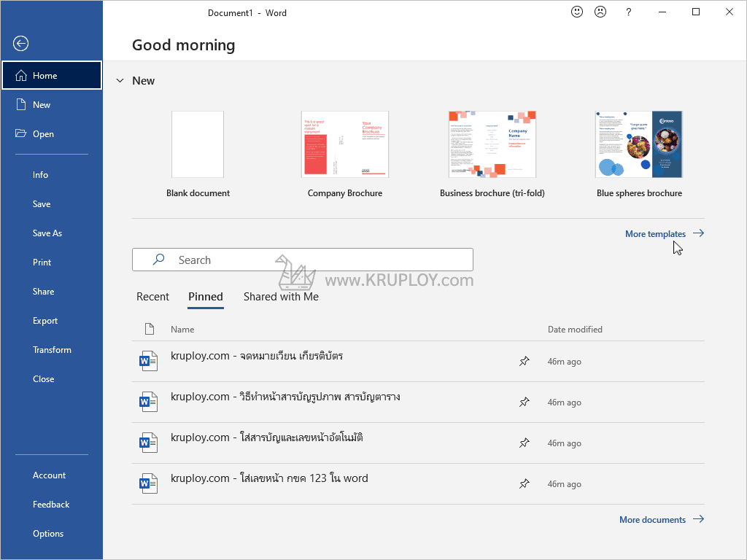Click the New section heading text
The height and width of the screenshot is (560, 747).
[144, 80]
